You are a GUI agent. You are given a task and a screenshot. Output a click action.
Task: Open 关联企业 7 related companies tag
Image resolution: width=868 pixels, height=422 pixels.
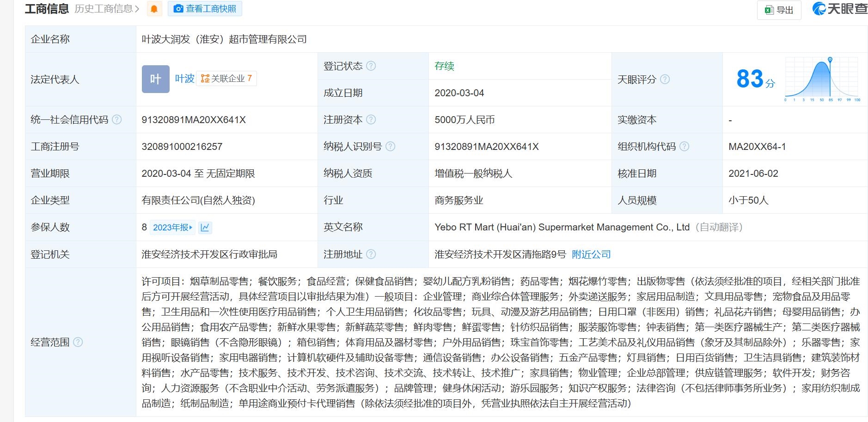pyautogui.click(x=226, y=79)
